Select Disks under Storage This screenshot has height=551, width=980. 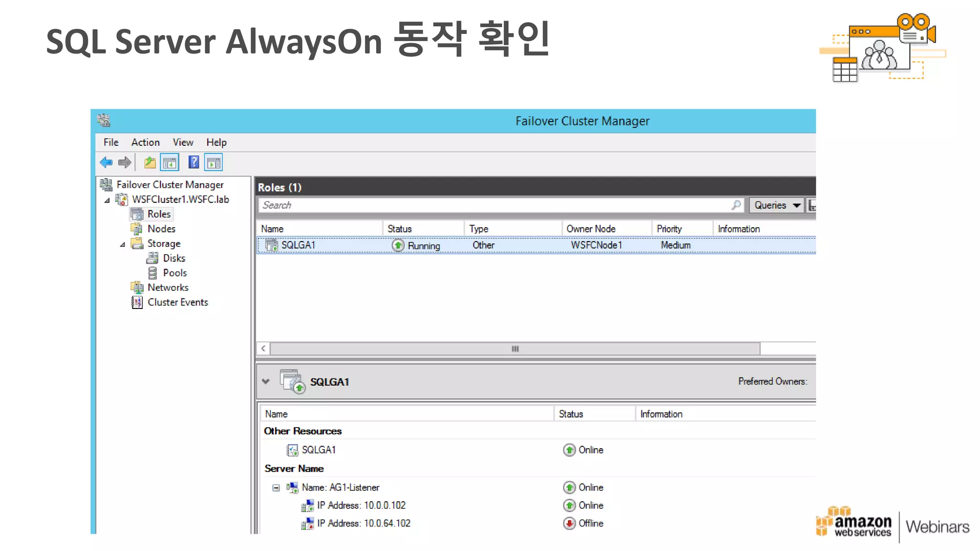(174, 258)
